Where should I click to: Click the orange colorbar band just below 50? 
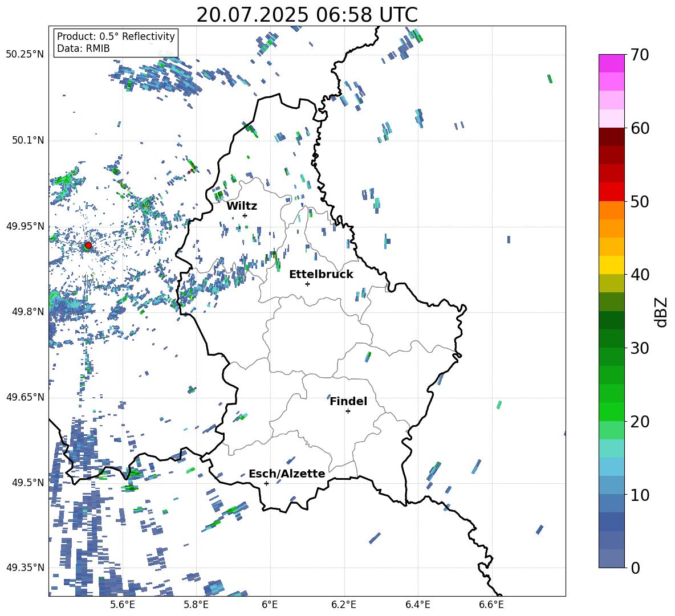(612, 210)
